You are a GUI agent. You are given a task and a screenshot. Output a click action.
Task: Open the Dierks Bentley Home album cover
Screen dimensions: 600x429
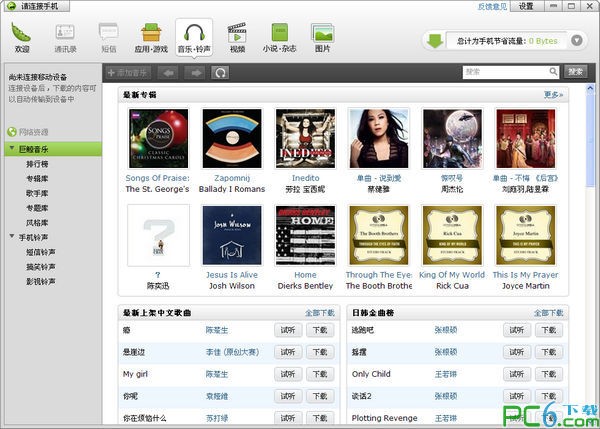click(x=305, y=235)
